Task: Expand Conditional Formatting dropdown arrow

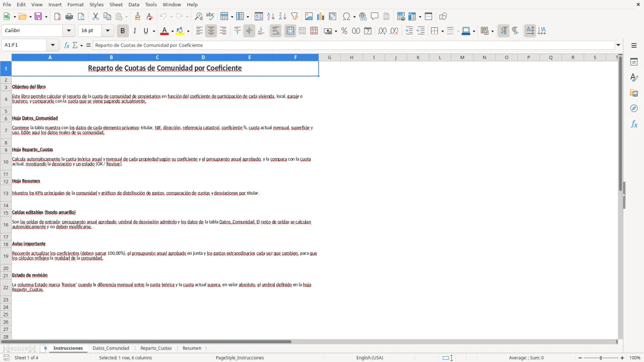Action: click(492, 31)
